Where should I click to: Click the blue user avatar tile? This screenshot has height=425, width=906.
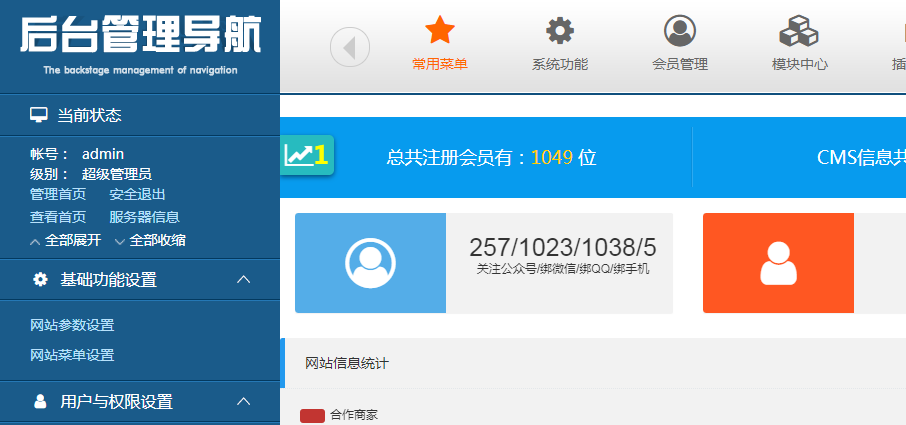point(370,263)
